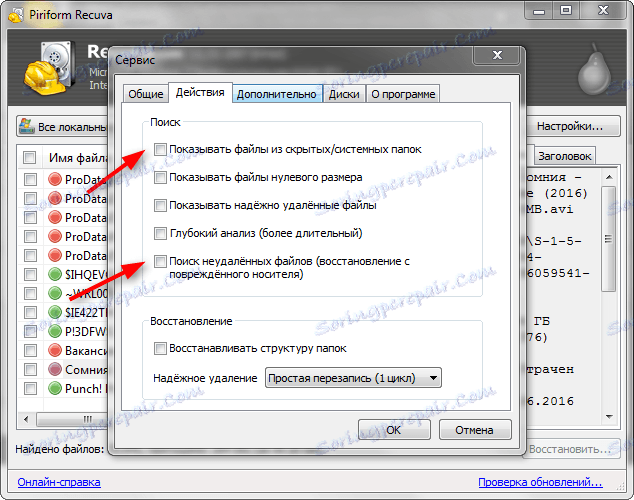Click the info panel scroll up arrow

click(x=609, y=177)
